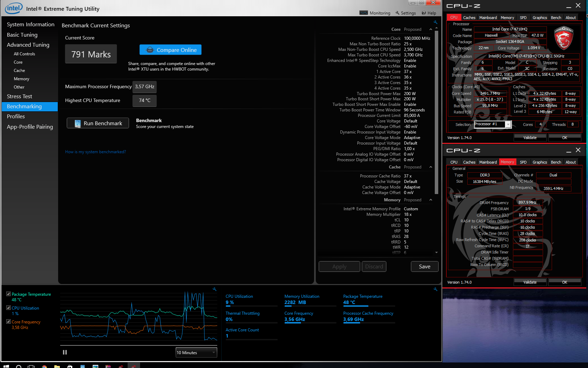Open the Core subsection in the sidebar

click(18, 62)
